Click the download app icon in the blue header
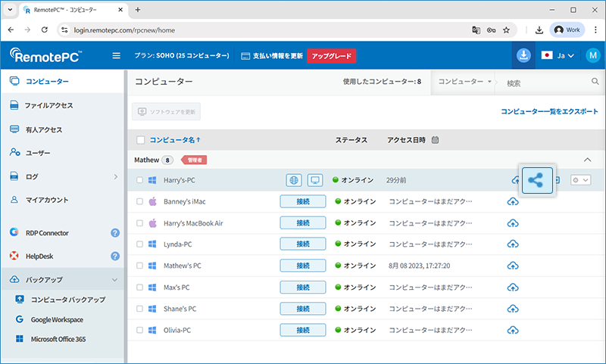 pos(523,55)
